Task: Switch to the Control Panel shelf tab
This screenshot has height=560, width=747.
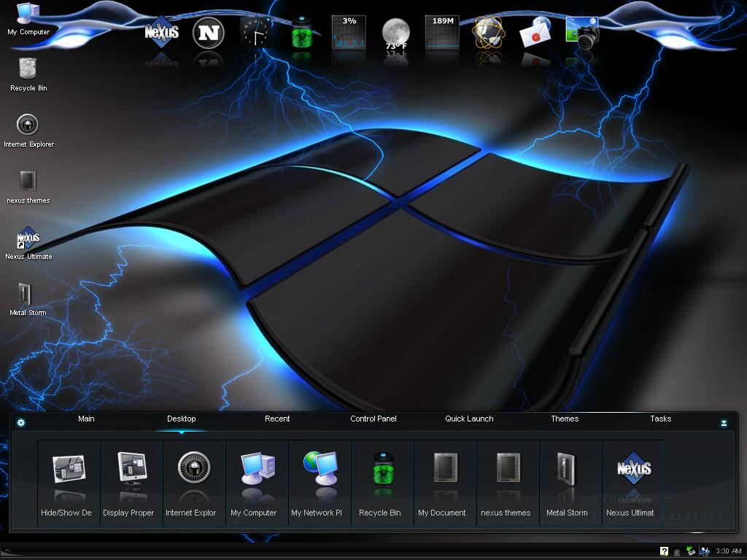Action: 373,419
